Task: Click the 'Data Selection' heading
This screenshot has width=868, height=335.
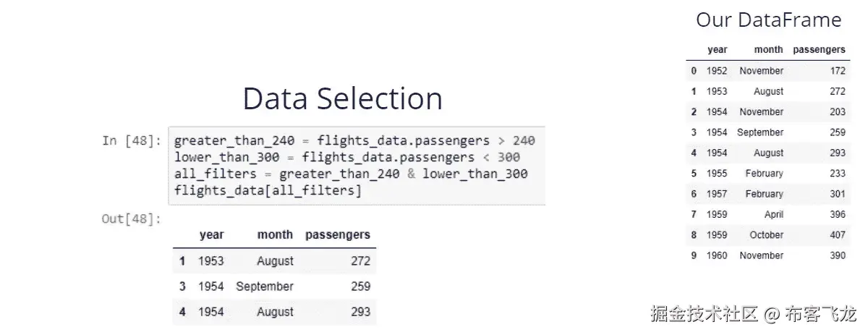Action: [342, 99]
